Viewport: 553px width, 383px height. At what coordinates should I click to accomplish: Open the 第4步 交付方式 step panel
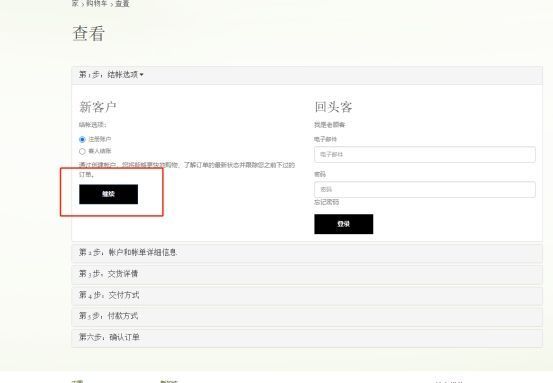point(307,295)
